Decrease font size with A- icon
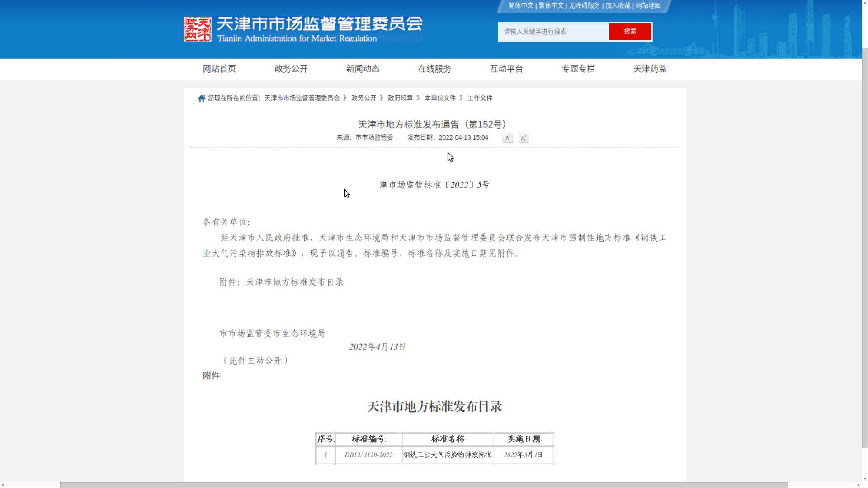Screen dimensions: 868x488 pyautogui.click(x=507, y=138)
